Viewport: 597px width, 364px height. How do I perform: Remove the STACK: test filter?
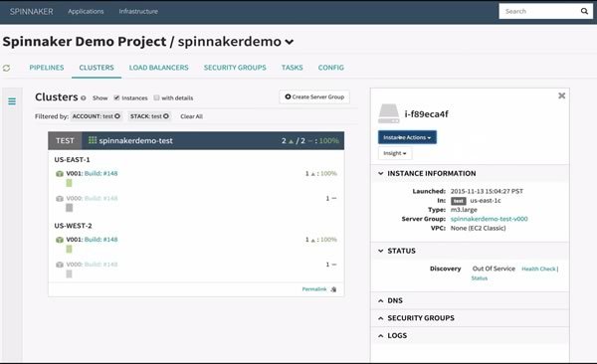point(166,116)
